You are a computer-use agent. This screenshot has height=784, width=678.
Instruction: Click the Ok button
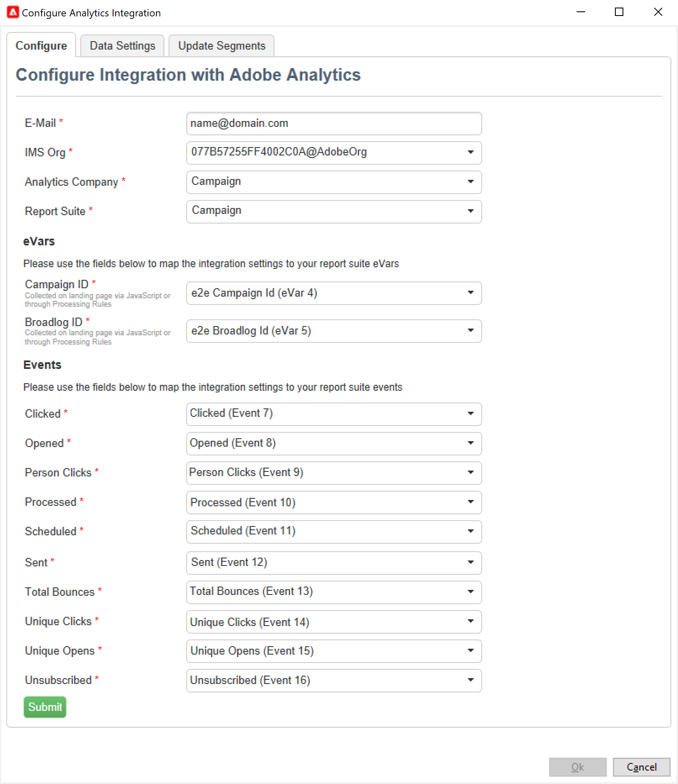pyautogui.click(x=578, y=767)
